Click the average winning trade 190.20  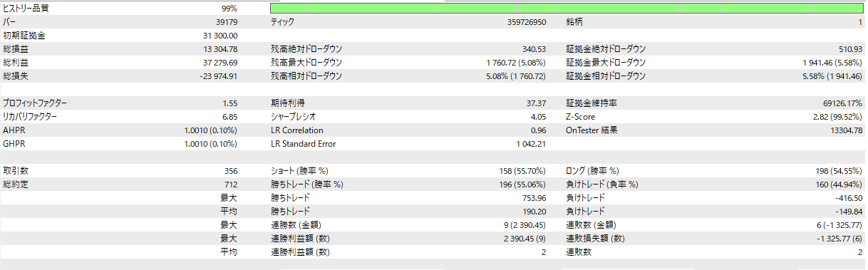534,212
